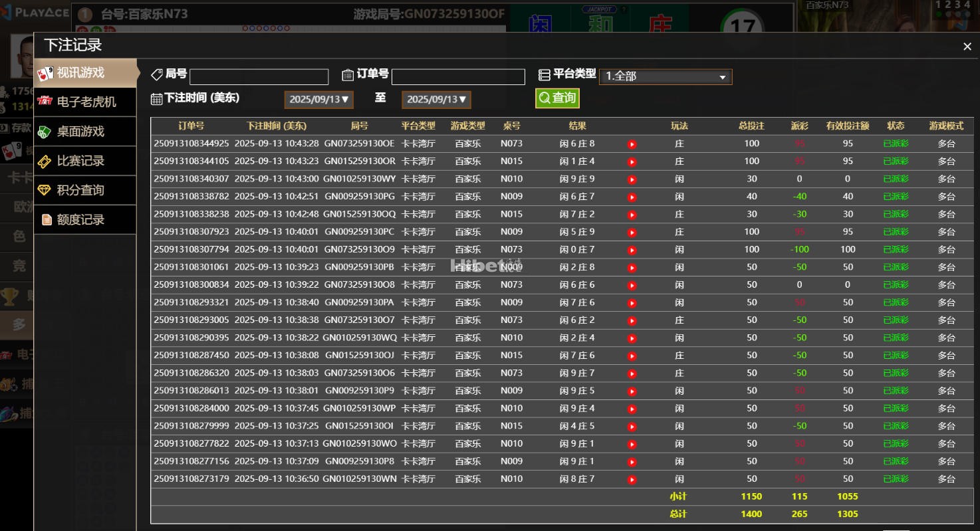Close the 下注记录 betting records dialog
This screenshot has height=531, width=980.
(x=967, y=47)
